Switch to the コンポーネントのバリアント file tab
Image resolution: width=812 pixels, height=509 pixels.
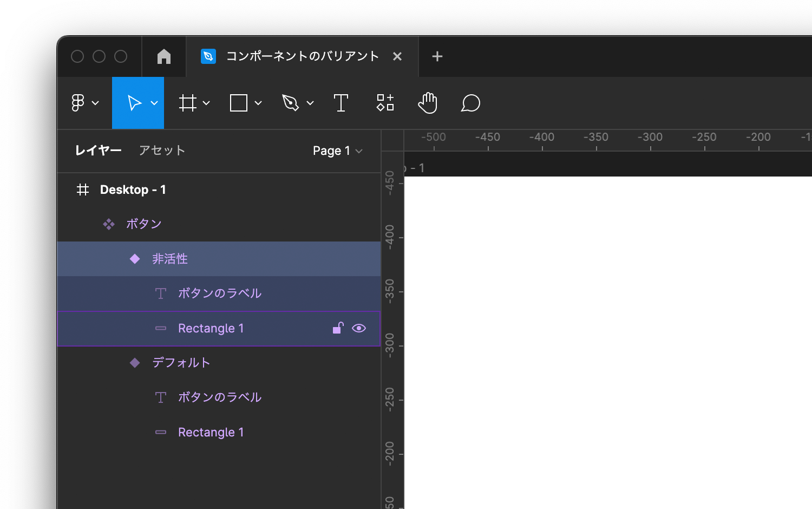point(302,56)
